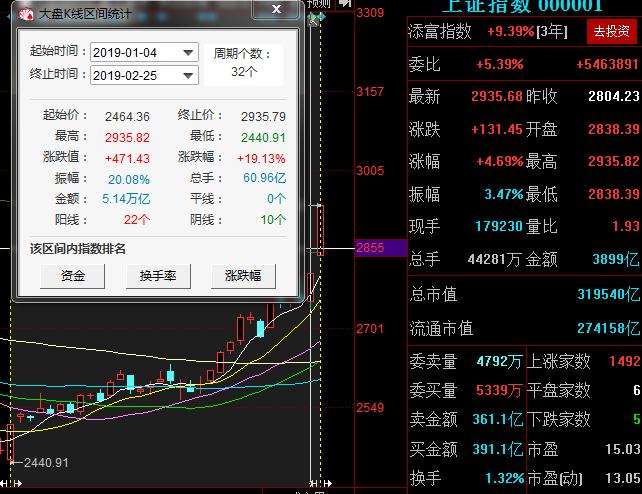Click the red 去投资 button
The width and height of the screenshot is (642, 494).
click(610, 31)
